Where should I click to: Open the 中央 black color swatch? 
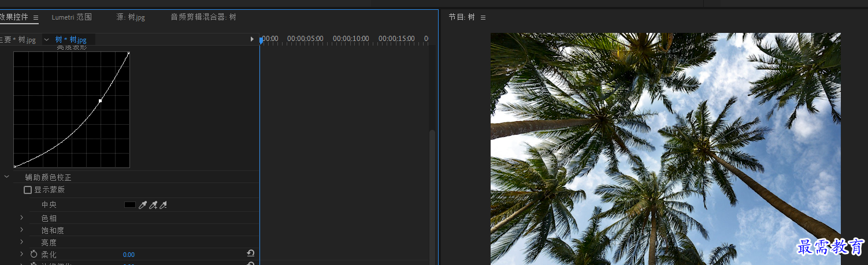click(x=130, y=205)
